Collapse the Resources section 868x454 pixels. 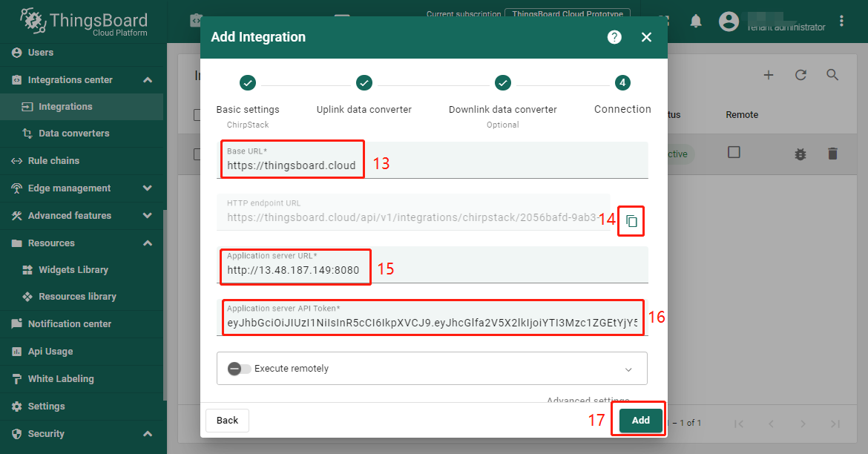coord(147,243)
